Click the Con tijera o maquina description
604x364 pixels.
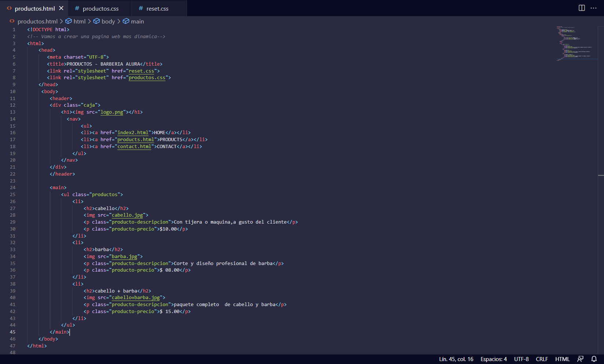[230, 222]
